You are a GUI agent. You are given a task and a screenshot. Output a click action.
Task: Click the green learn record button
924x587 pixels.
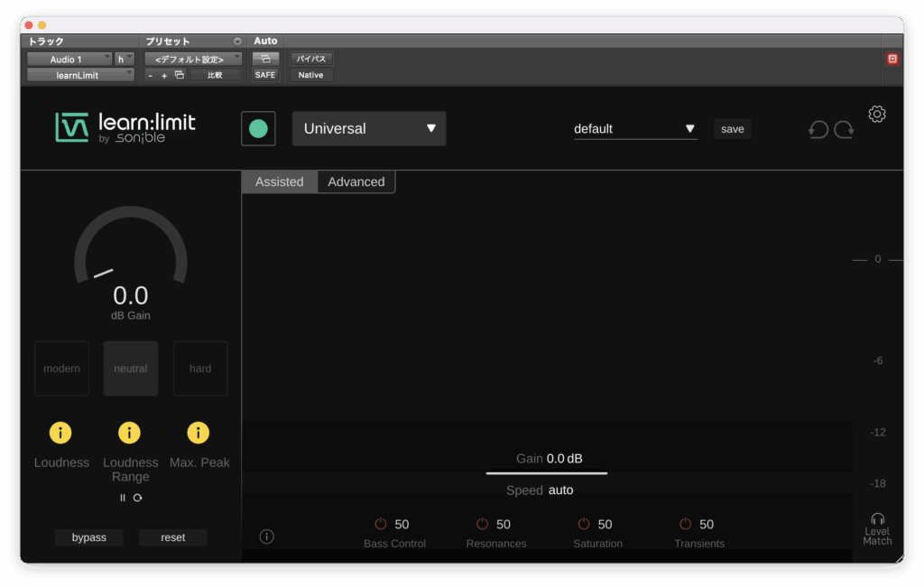tap(258, 128)
